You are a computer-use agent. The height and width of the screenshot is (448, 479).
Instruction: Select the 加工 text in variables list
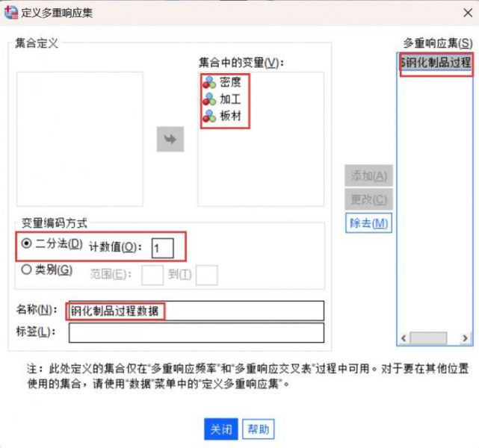[x=230, y=99]
